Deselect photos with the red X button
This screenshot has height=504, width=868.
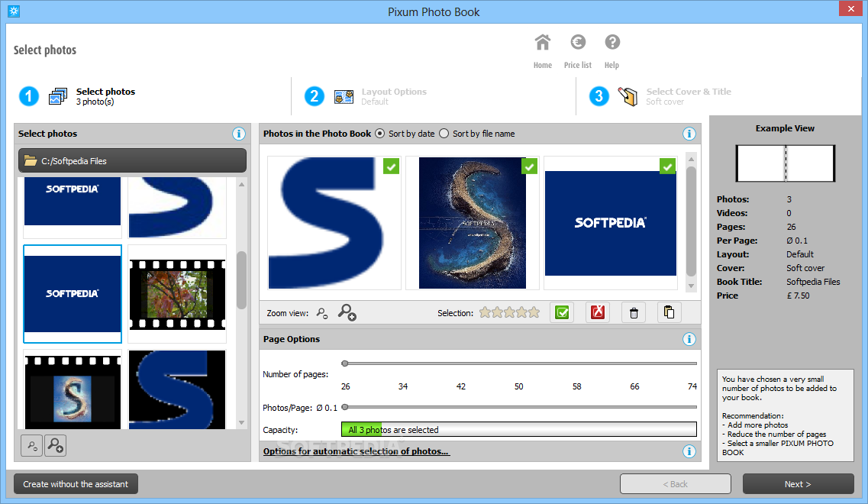[598, 313]
